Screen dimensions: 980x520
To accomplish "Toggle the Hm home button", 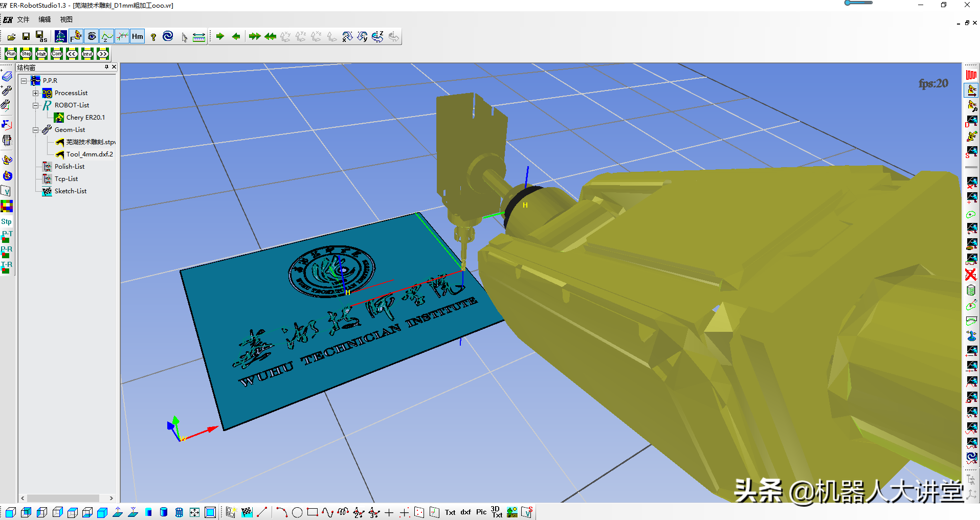I will 138,36.
